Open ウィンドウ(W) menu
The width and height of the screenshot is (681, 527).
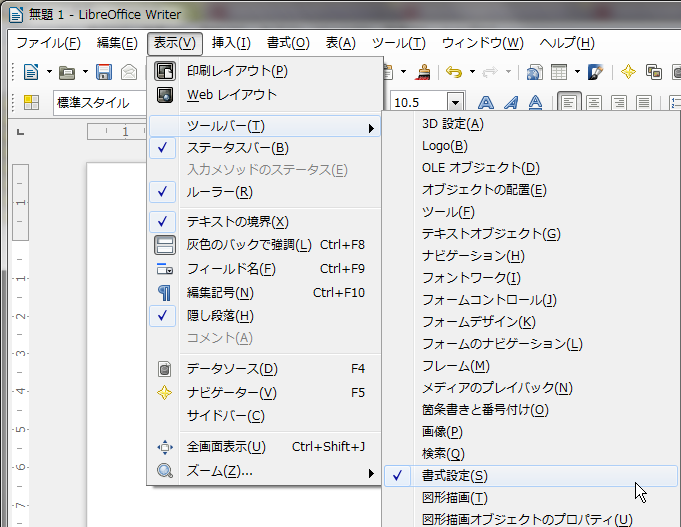pos(483,43)
